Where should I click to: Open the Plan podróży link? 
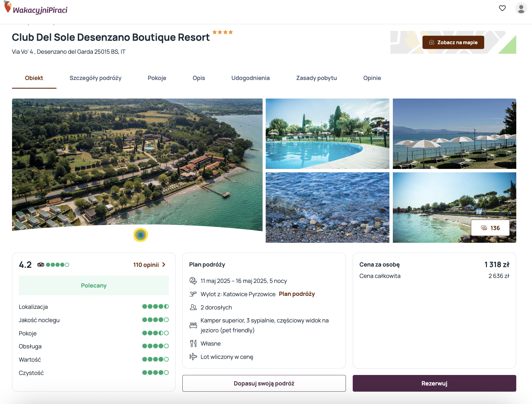[297, 294]
